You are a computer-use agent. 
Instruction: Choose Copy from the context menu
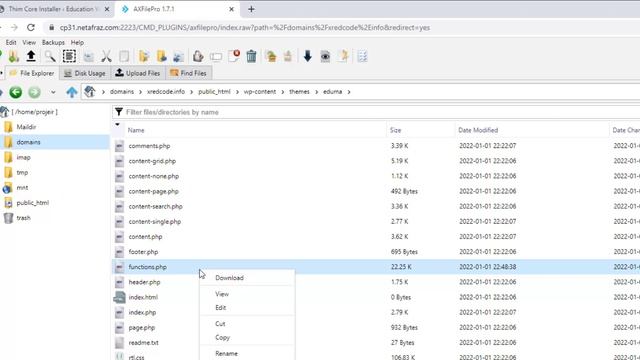[222, 338]
